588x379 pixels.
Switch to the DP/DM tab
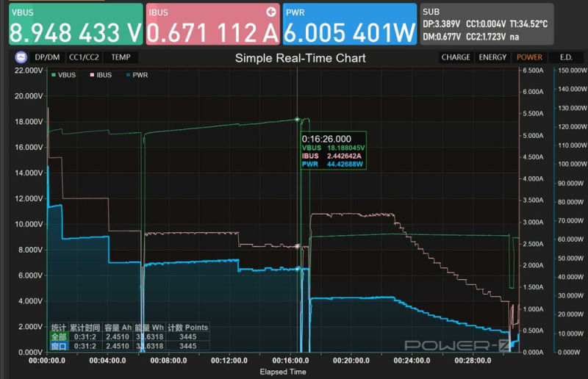pos(48,57)
